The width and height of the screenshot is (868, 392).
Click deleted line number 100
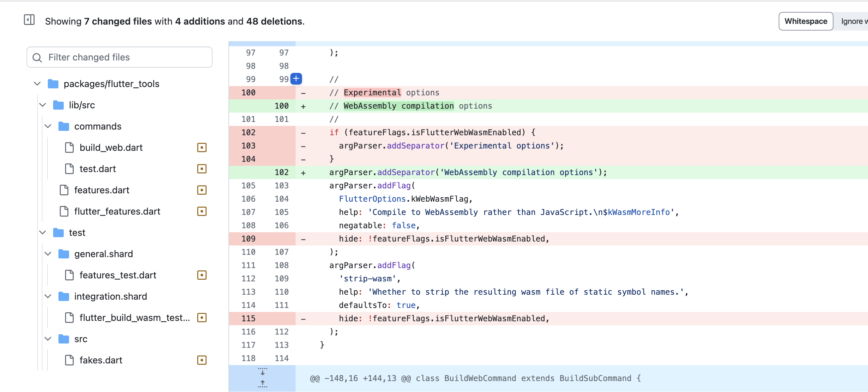pos(248,92)
